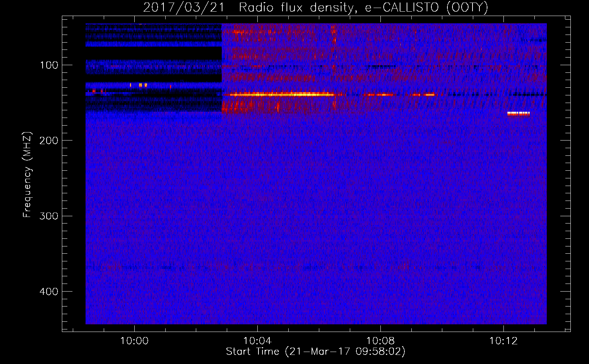Click the 'Frequency (MHZ)' axis label
This screenshot has height=364, width=589.
pos(27,175)
